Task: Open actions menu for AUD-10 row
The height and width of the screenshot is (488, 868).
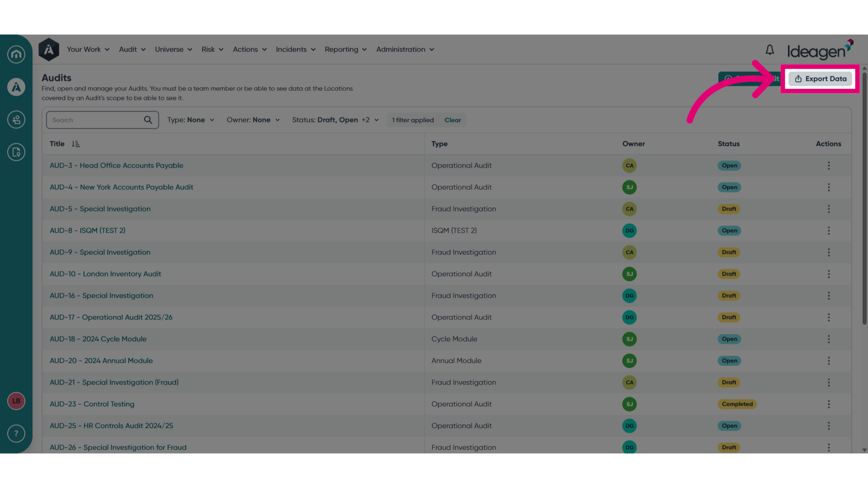Action: click(x=829, y=274)
